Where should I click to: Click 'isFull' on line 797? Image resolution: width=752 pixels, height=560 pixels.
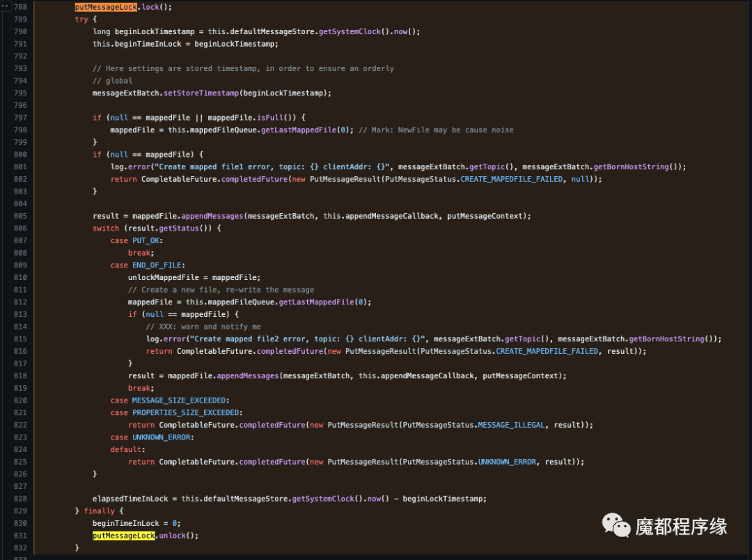270,118
